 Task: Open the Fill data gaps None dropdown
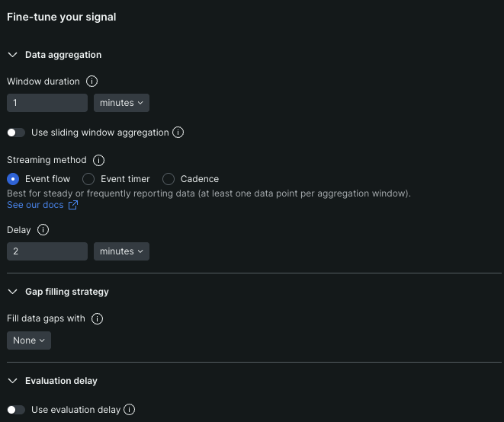click(29, 340)
